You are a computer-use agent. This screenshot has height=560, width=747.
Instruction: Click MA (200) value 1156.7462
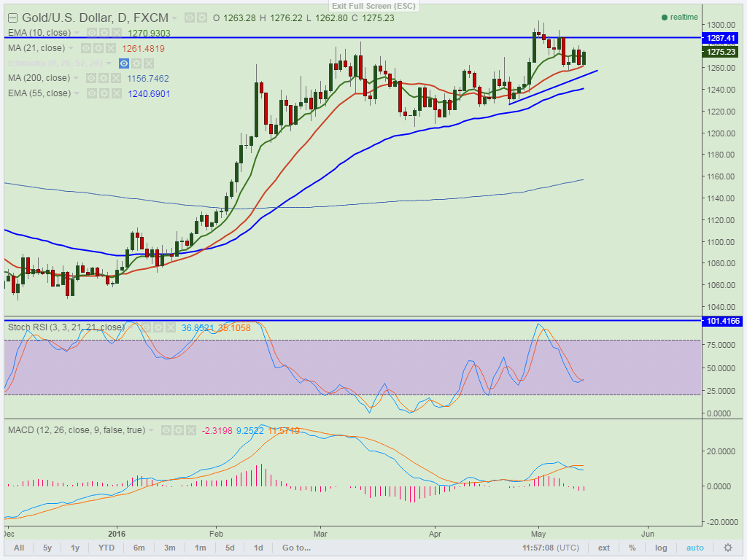(x=148, y=79)
